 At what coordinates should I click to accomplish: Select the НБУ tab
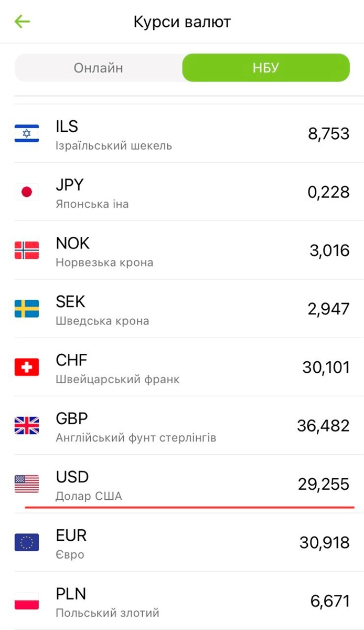265,68
